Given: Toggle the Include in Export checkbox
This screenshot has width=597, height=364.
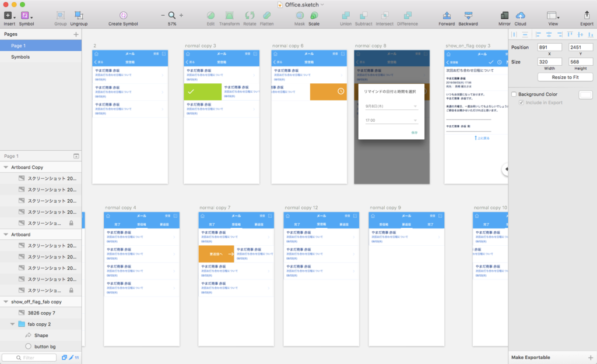Looking at the screenshot, I should pos(522,103).
